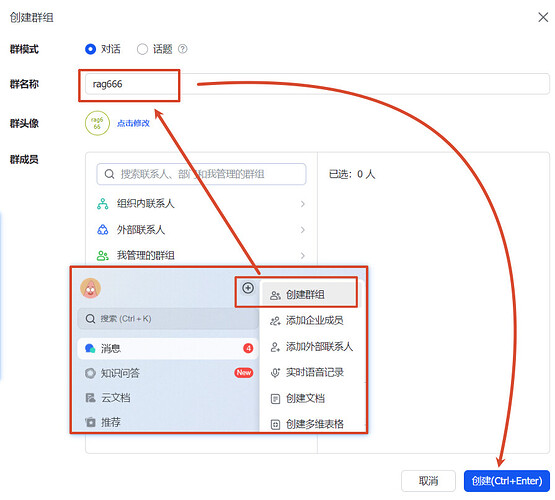Click the sidebar search magnifier icon

(x=90, y=318)
